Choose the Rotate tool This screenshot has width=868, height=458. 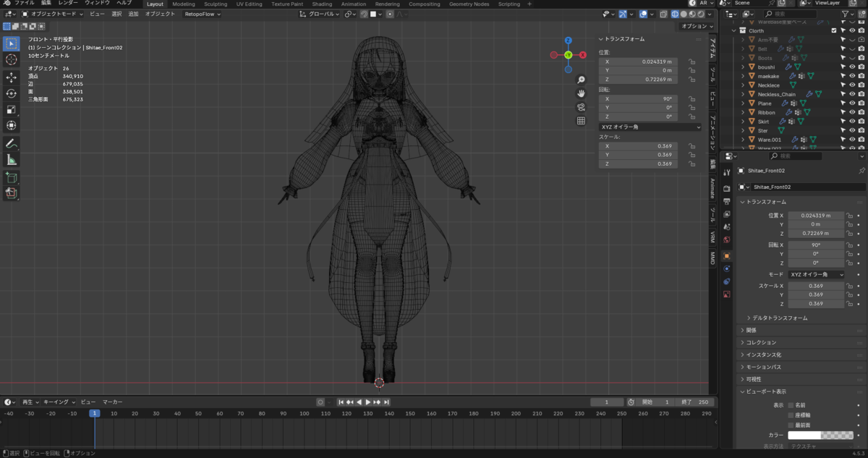[12, 93]
